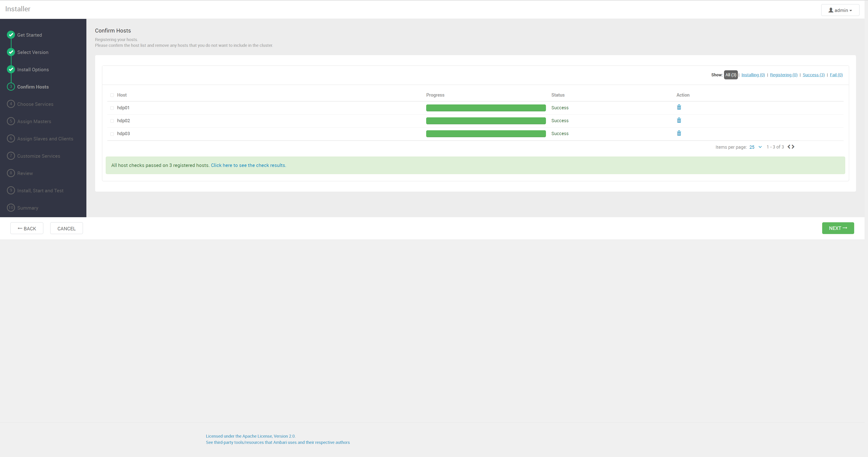Go to previous page arrow in pagination
The width and height of the screenshot is (868, 457).
pyautogui.click(x=789, y=147)
